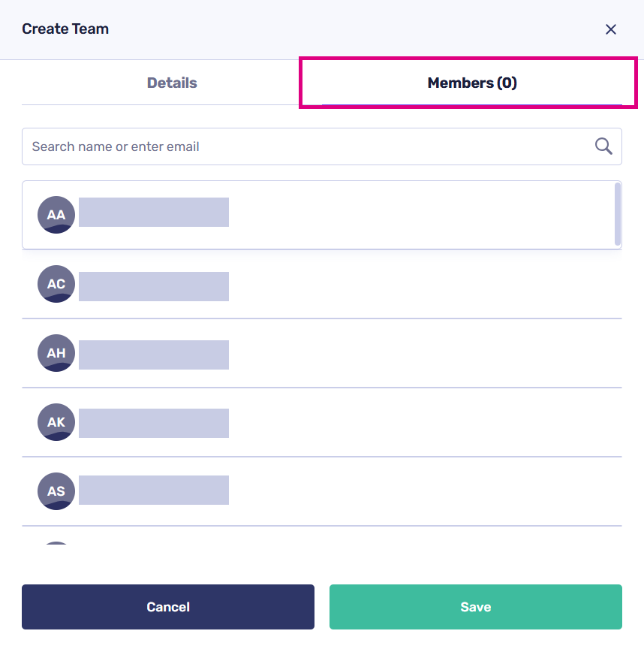Select the redacted name next to AS
The width and height of the screenshot is (644, 646).
click(154, 490)
